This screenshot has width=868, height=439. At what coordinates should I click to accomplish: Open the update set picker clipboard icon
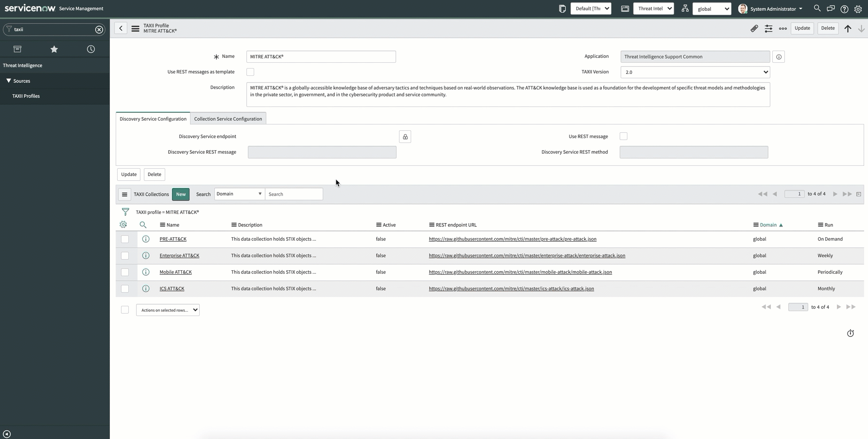tap(562, 9)
